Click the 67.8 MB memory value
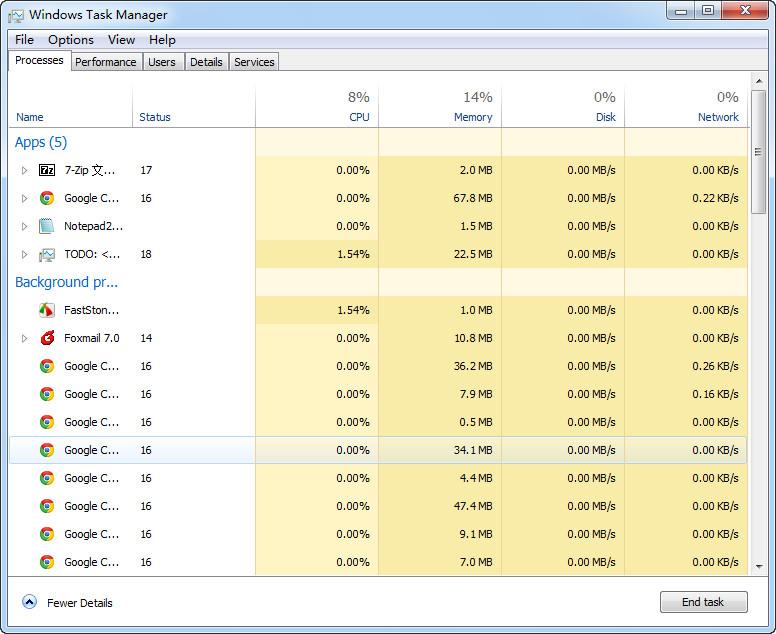Image resolution: width=776 pixels, height=634 pixels. [x=473, y=198]
